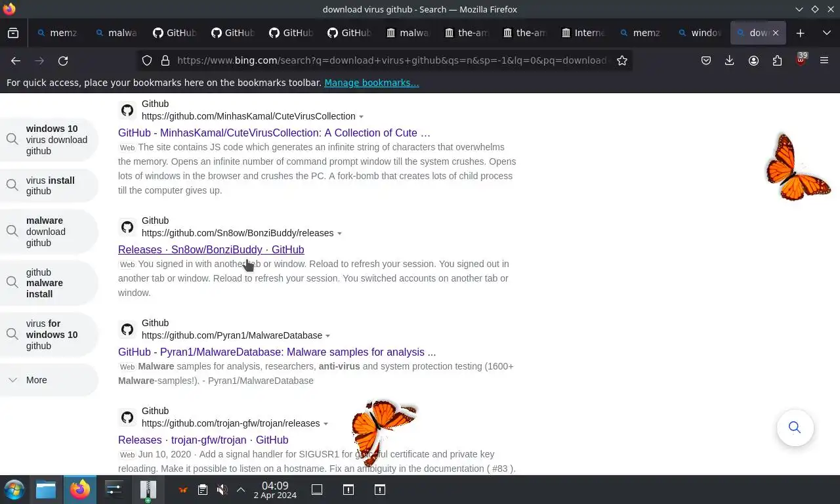The height and width of the screenshot is (504, 840).
Task: Expand caret beside trojan-gfw/trojan/releases URL
Action: 325,424
